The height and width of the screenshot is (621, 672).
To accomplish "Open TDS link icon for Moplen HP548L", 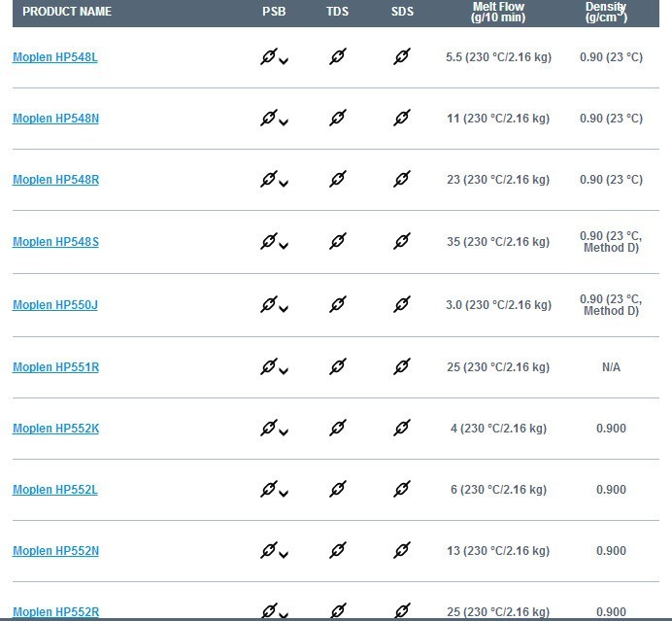I will click(338, 56).
